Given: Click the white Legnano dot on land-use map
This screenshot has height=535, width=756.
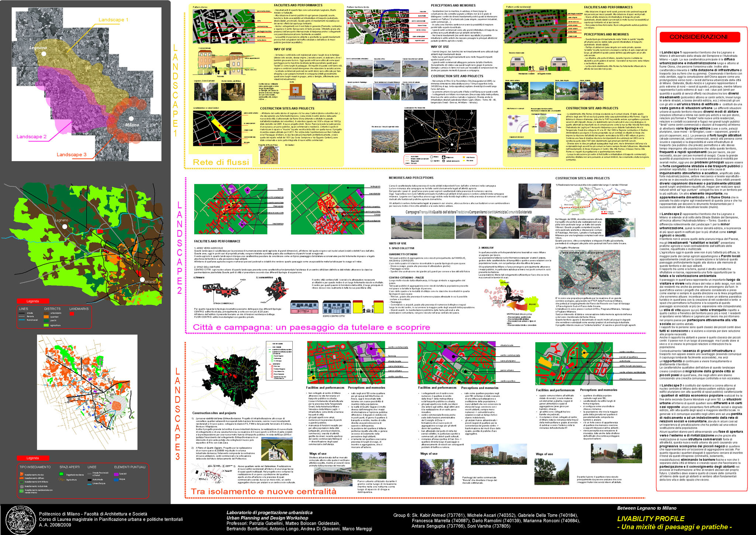Looking at the screenshot, I should tap(65, 226).
